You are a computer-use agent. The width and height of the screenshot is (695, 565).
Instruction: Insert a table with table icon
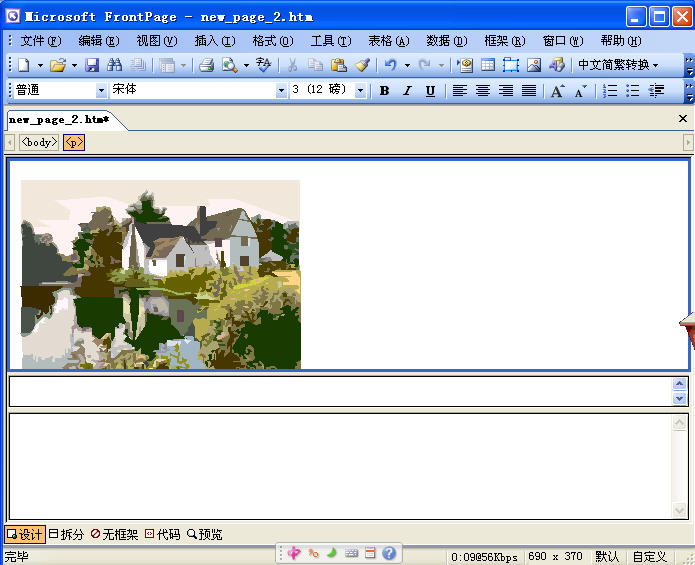tap(488, 65)
